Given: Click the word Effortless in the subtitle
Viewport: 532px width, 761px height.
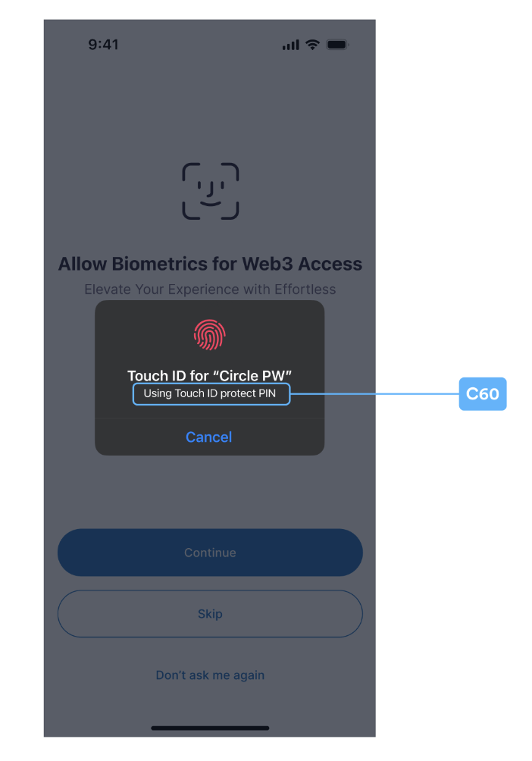Looking at the screenshot, I should click(x=305, y=290).
